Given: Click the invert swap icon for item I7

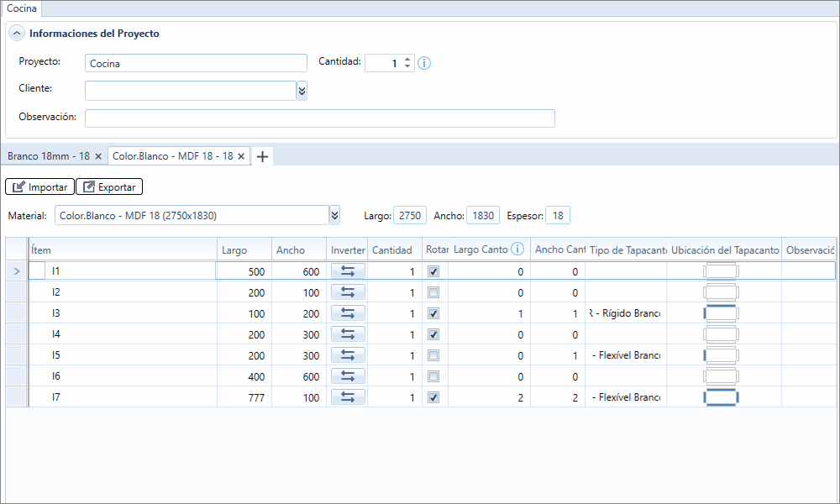Looking at the screenshot, I should [348, 397].
